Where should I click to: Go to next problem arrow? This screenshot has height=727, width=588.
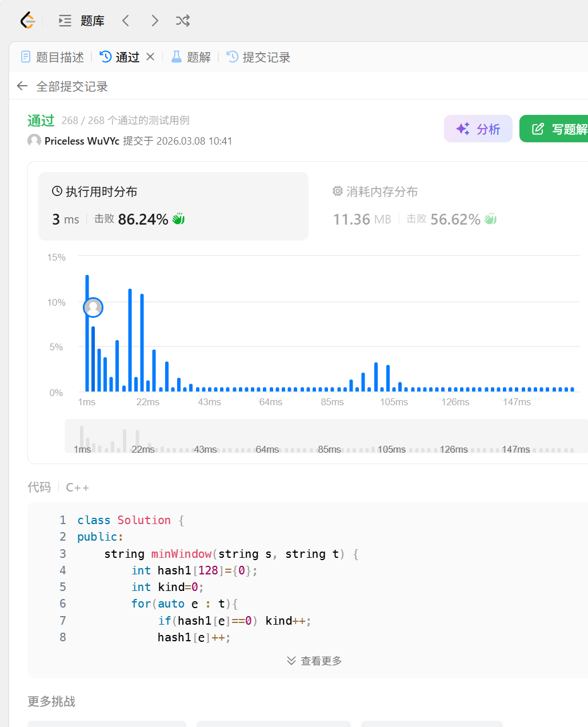[x=155, y=21]
